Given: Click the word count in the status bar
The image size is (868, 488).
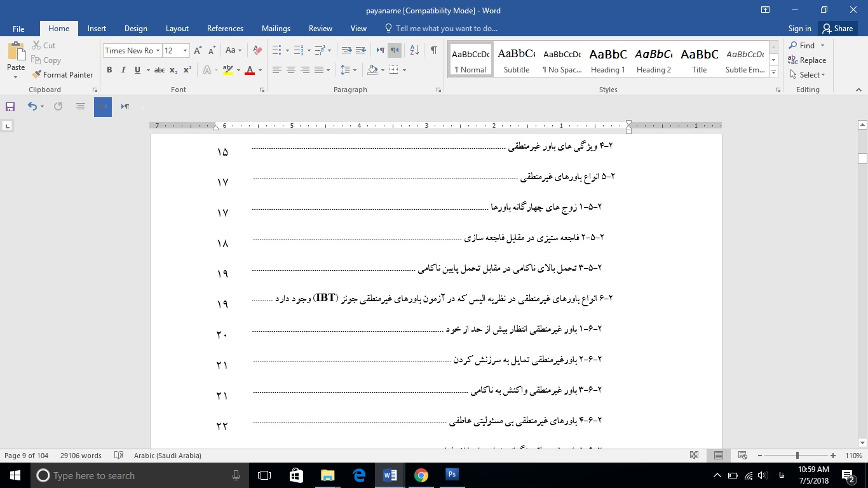Looking at the screenshot, I should 81,455.
